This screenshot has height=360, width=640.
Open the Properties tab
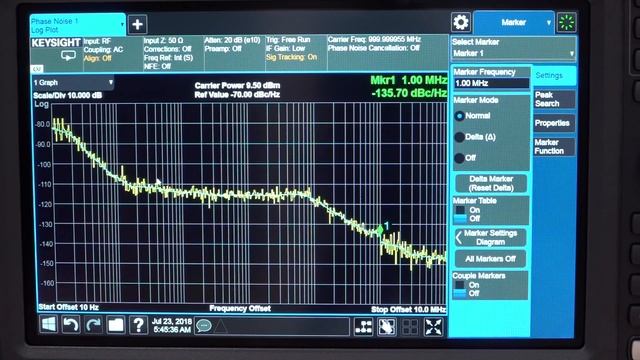pyautogui.click(x=554, y=123)
